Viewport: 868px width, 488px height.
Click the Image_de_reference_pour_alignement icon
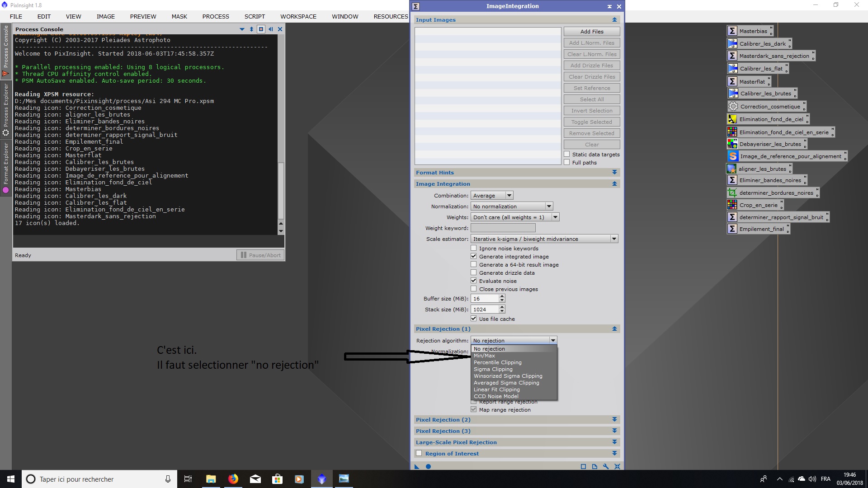click(733, 156)
